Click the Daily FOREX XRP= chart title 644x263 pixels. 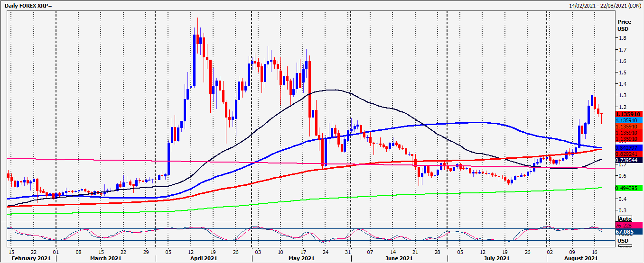click(28, 5)
